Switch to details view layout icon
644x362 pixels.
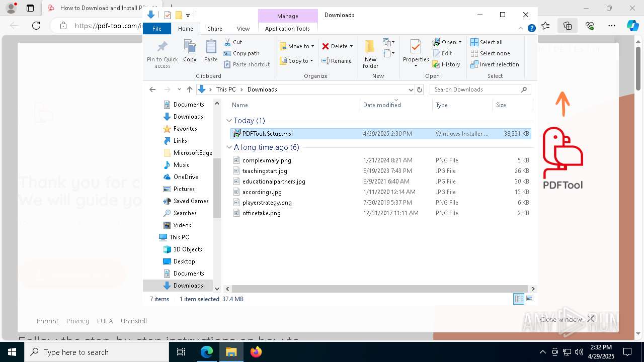[519, 299]
